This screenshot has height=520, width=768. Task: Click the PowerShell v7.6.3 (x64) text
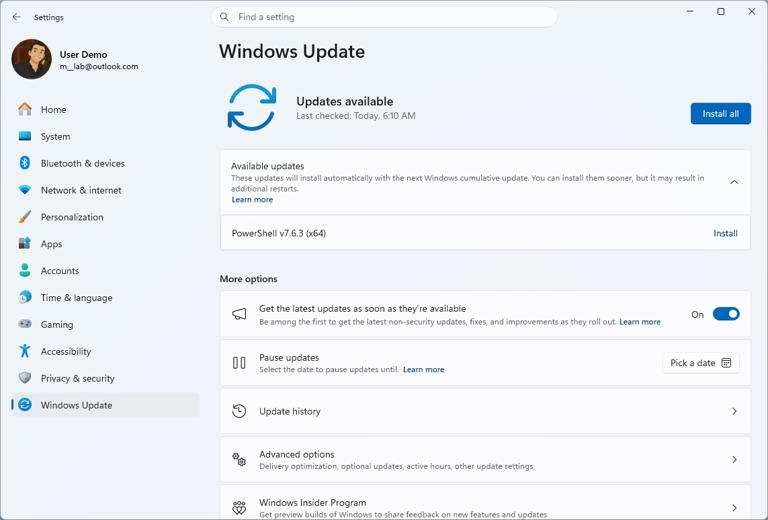(279, 234)
